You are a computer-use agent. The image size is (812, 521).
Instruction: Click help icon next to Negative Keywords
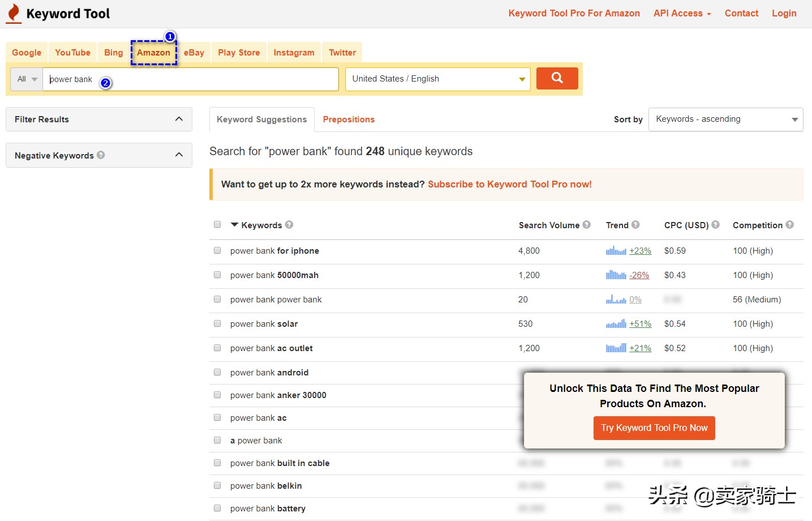pyautogui.click(x=101, y=155)
